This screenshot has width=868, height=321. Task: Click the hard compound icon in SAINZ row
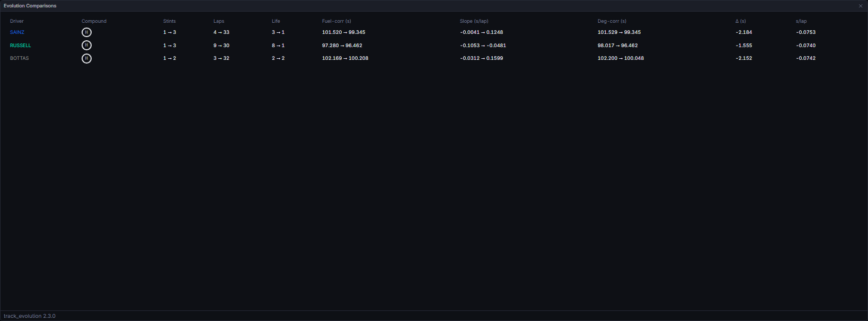pos(86,32)
